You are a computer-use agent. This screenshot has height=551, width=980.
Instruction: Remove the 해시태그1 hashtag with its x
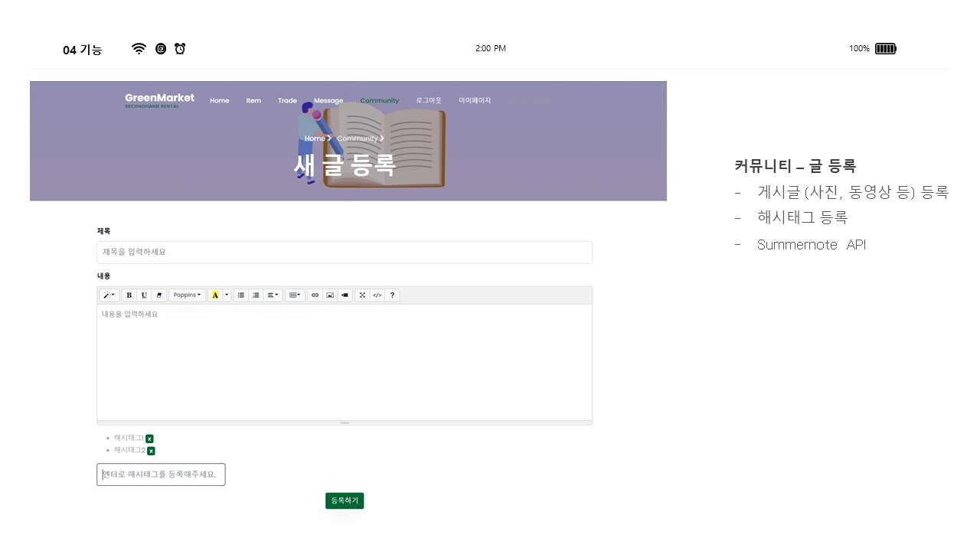click(149, 438)
